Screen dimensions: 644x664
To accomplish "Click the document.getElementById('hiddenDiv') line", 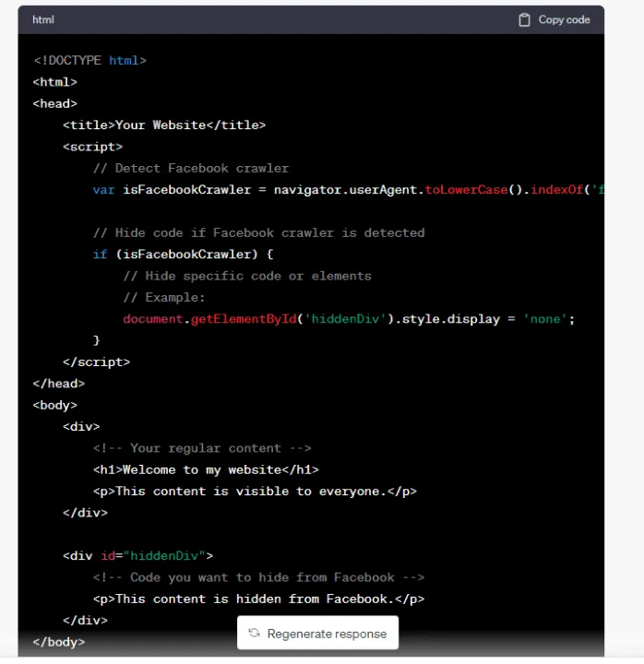I will (349, 319).
